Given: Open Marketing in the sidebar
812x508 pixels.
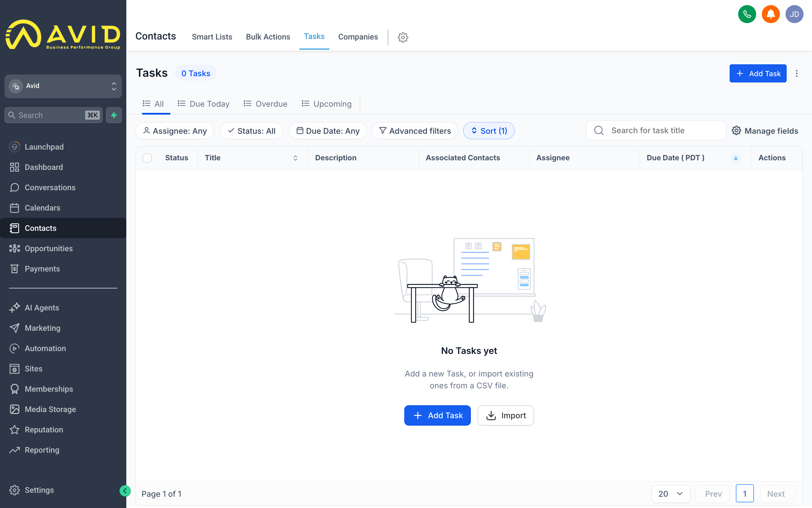Looking at the screenshot, I should (63, 328).
